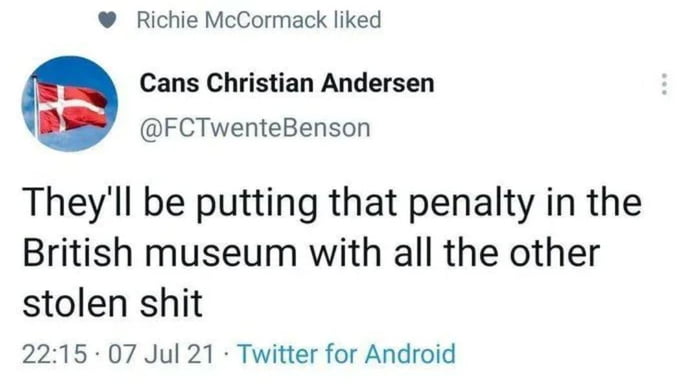This screenshot has width=700, height=384.
Task: Click the word 'Android' in the source link
Action: 410,354
